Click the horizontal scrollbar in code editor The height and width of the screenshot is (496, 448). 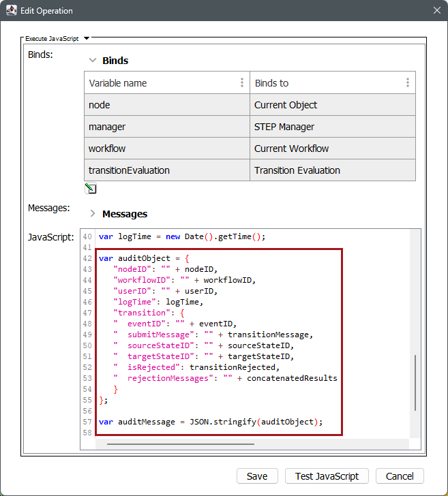click(181, 444)
